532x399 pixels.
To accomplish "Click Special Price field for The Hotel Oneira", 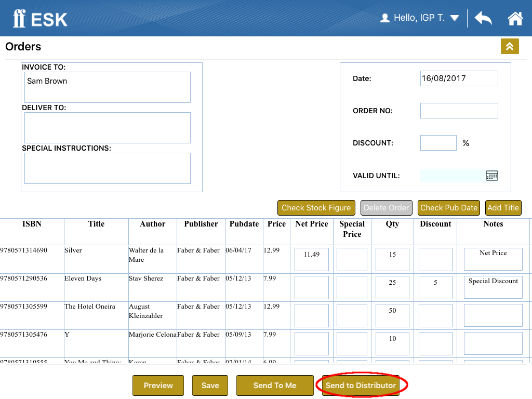I will [352, 315].
